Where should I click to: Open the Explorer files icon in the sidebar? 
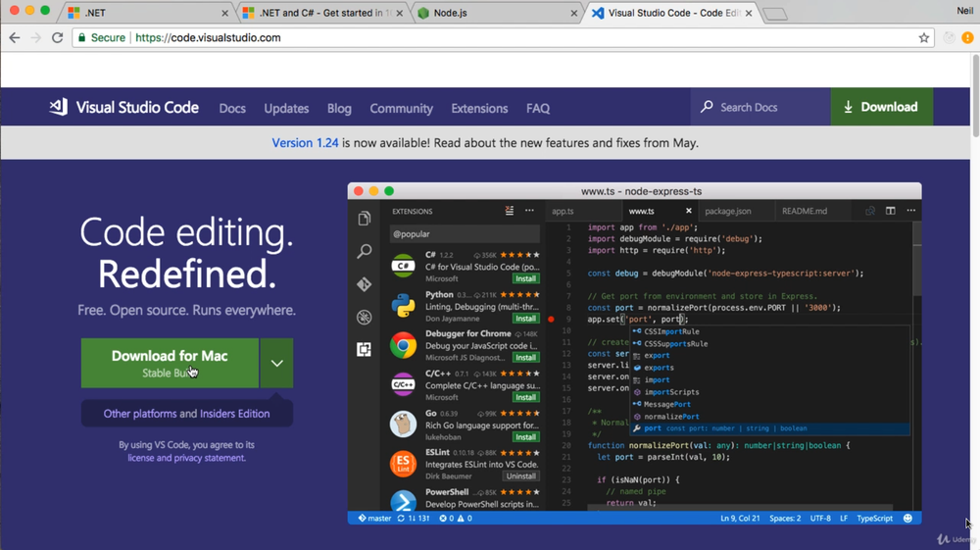(365, 218)
